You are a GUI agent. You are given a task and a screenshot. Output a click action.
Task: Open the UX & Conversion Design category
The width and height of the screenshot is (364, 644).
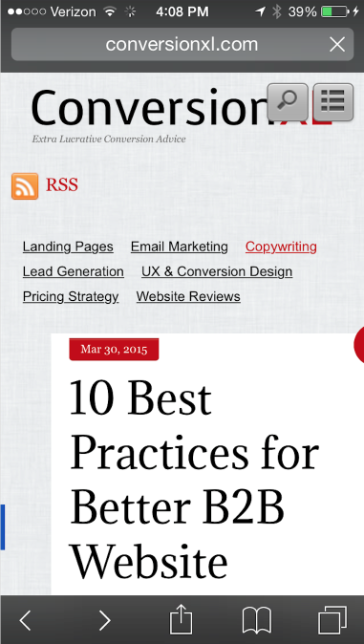point(217,272)
